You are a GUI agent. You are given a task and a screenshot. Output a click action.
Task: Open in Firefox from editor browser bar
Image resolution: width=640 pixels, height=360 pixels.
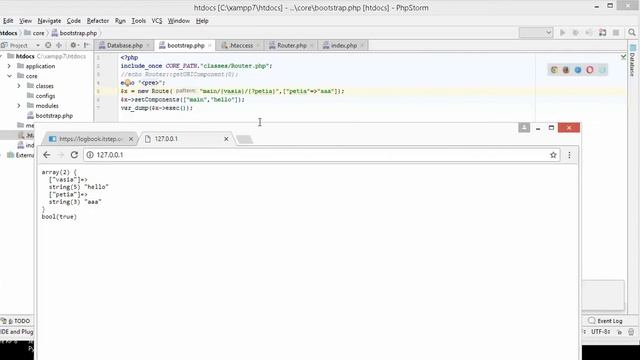click(x=566, y=70)
